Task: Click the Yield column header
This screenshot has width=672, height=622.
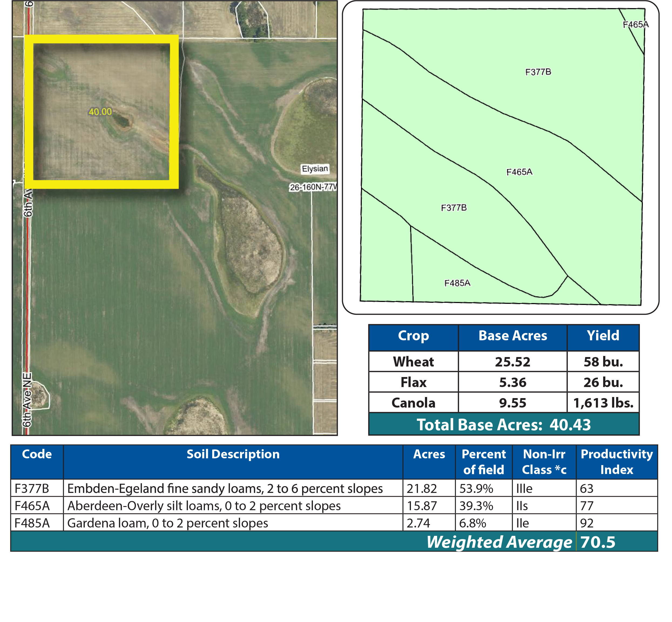Action: point(603,336)
